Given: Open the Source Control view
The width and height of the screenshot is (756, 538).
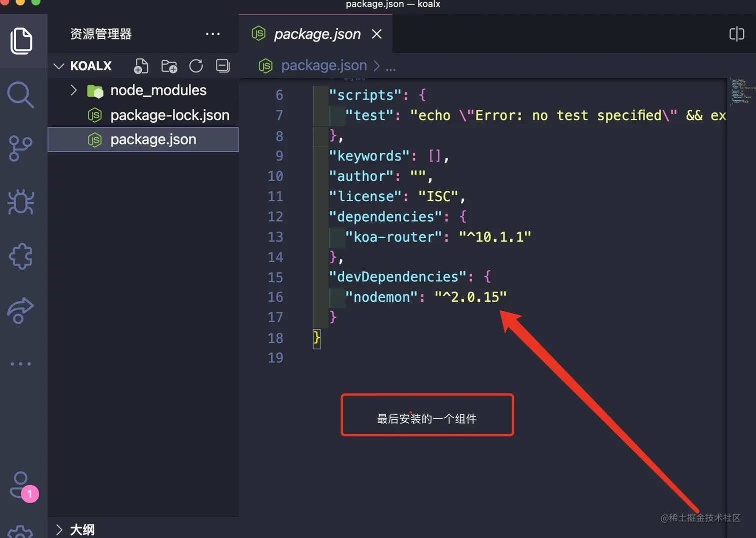Looking at the screenshot, I should coord(20,148).
